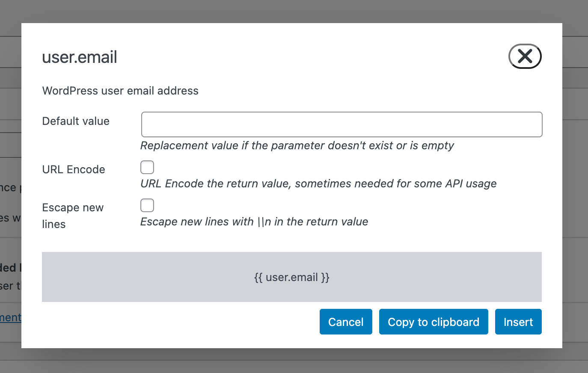Screen dimensions: 588x373
Task: Select the {{ user.email }} template preview text
Action: tap(292, 277)
